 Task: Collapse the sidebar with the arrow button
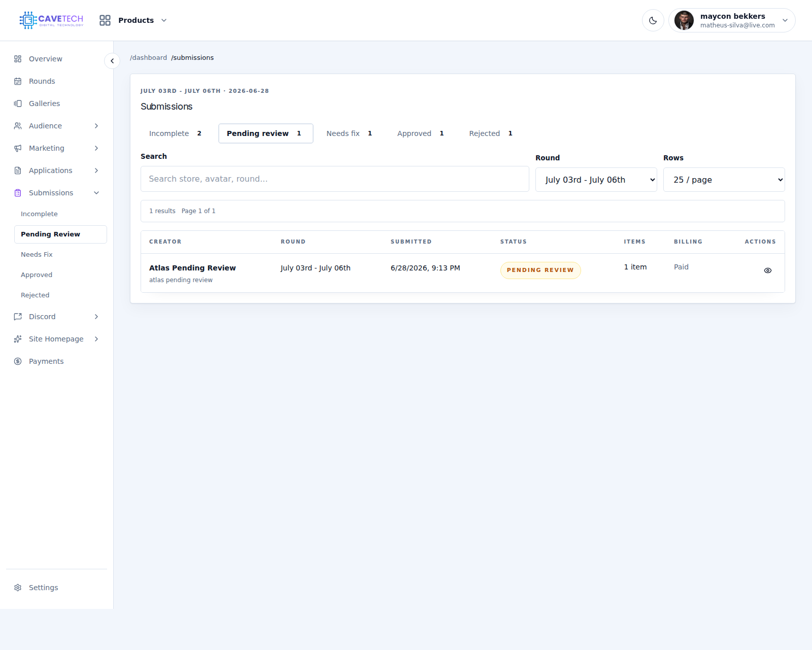tap(112, 61)
